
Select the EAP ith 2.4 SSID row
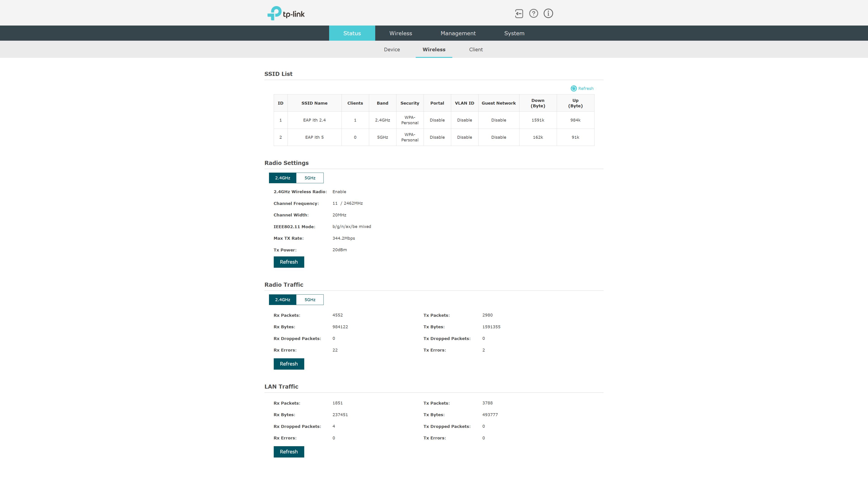point(314,120)
